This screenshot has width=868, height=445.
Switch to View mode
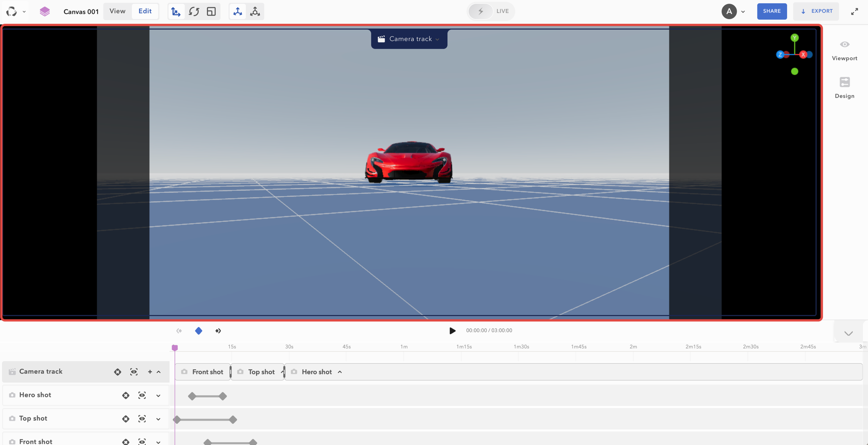(117, 11)
